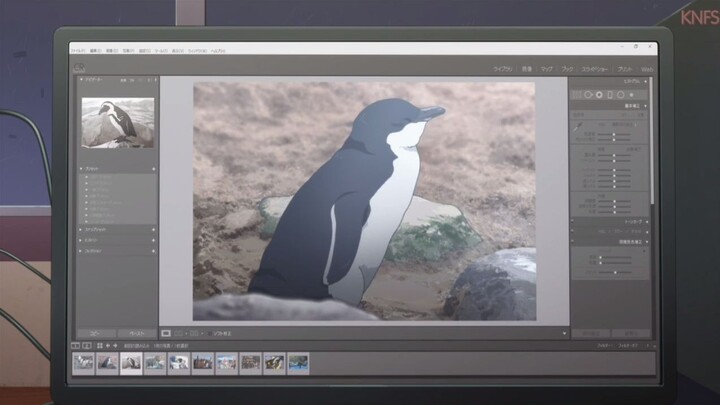Select the crop overlay tool icon
720x405 pixels.
[577, 94]
